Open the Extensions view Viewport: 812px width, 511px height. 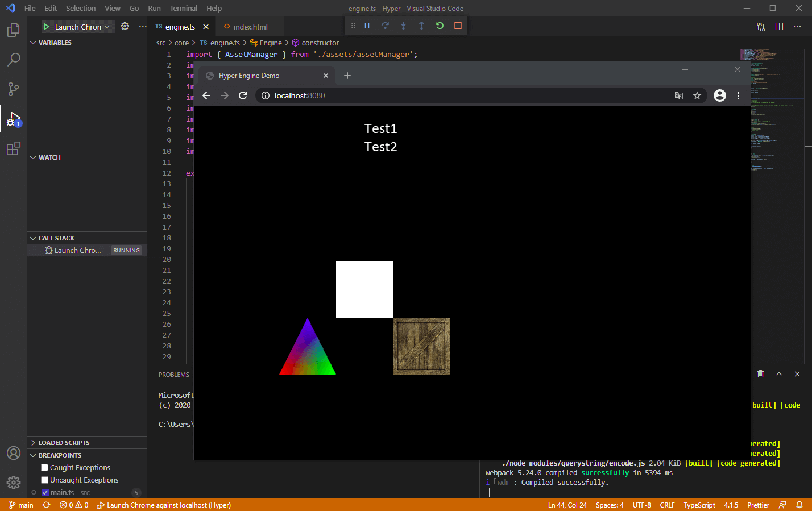click(x=14, y=149)
